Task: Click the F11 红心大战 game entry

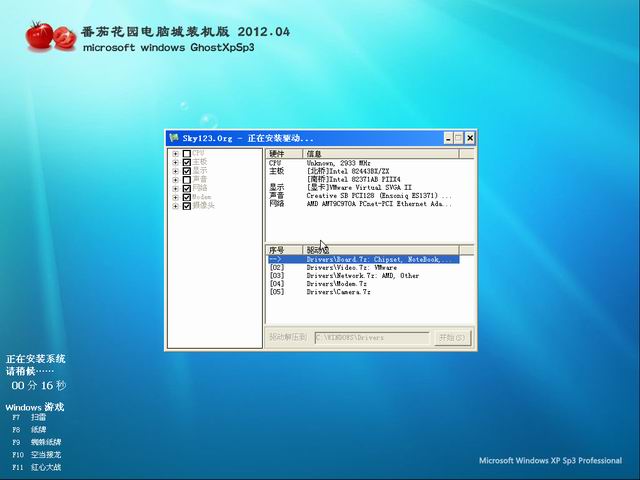Action: [37, 467]
